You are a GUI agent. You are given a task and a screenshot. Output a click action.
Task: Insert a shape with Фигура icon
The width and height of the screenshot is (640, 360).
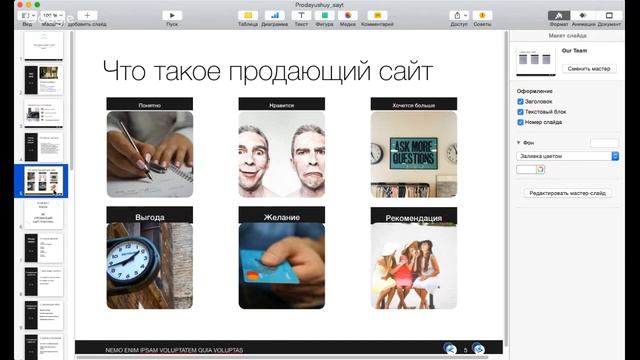click(x=324, y=16)
